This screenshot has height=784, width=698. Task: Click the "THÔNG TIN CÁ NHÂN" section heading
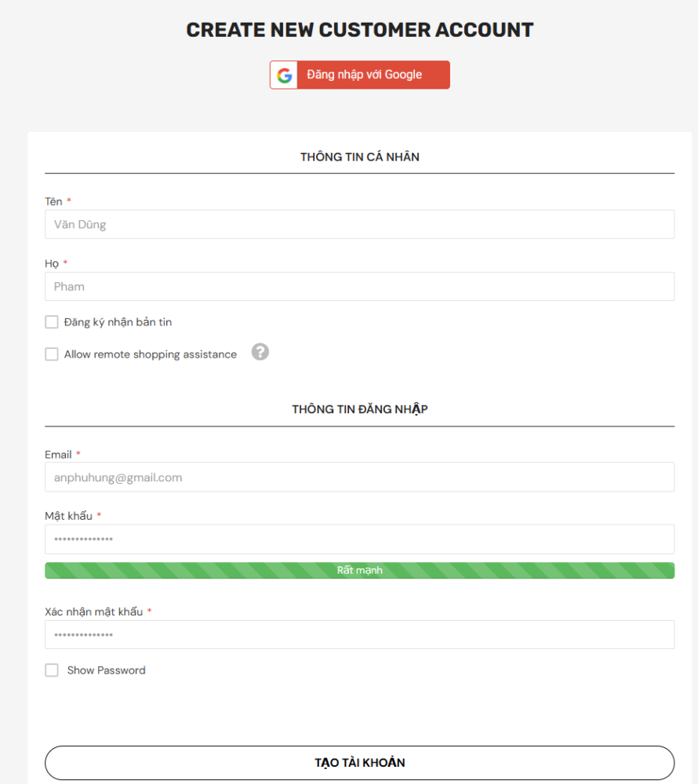coord(359,157)
